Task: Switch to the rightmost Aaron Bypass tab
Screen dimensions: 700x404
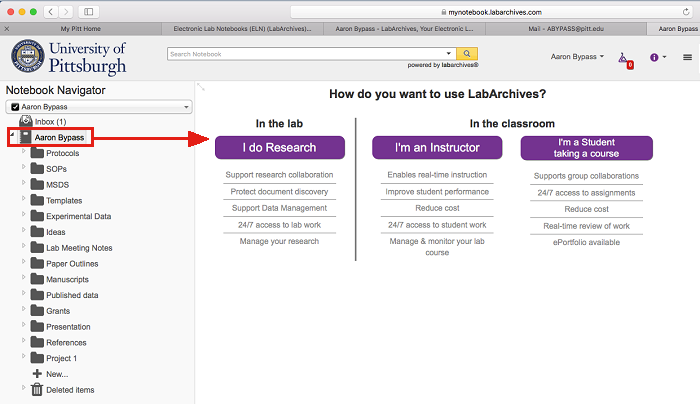Action: 674,29
